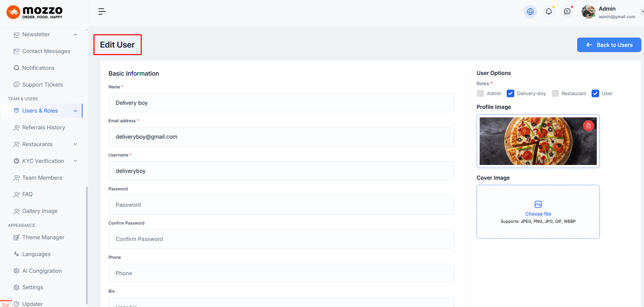Uncheck the Delivery-boy role checkbox
Screen dimensions: 644x307
510,93
